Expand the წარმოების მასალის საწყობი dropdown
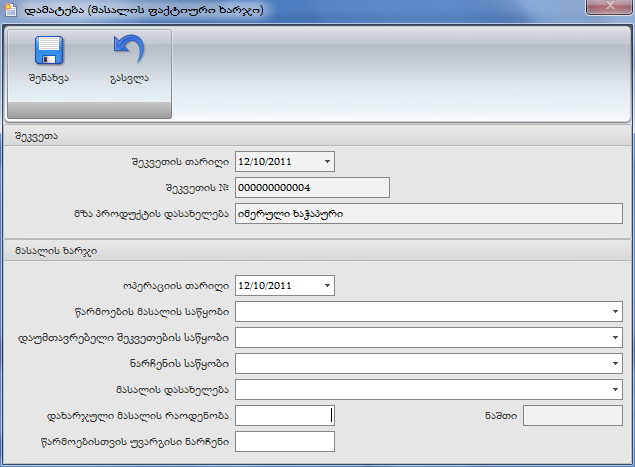Image resolution: width=635 pixels, height=467 pixels. (614, 312)
